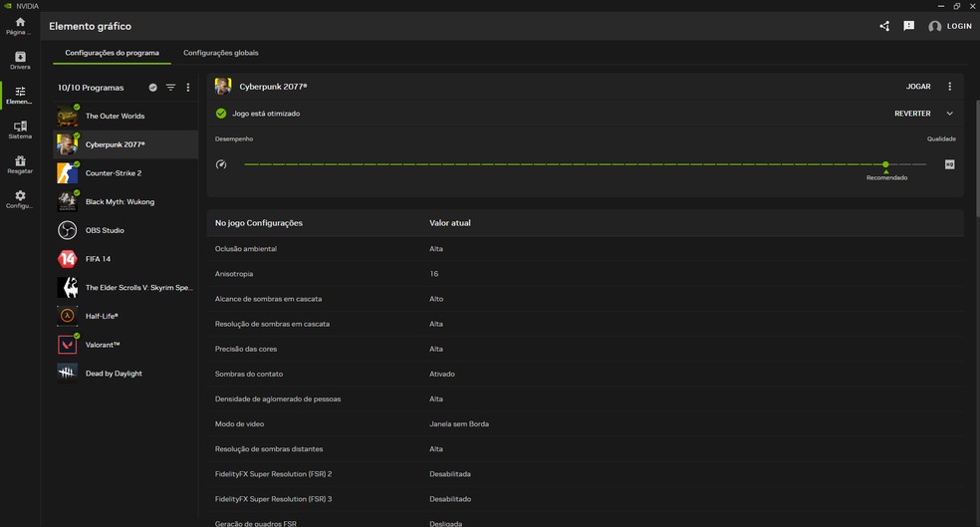Click the Recomendado marker under slider
This screenshot has width=980, height=527.
point(886,177)
